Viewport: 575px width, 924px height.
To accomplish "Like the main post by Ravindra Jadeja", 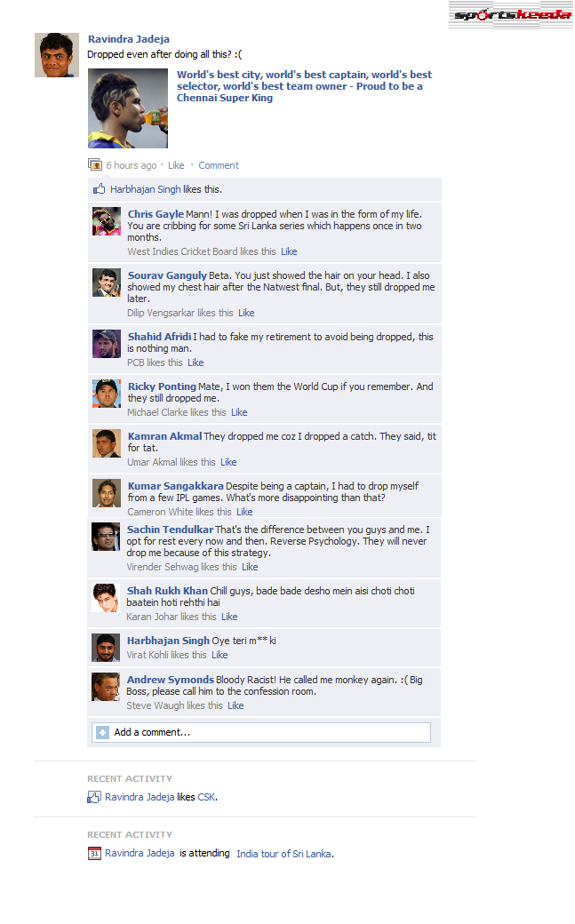I will (176, 165).
